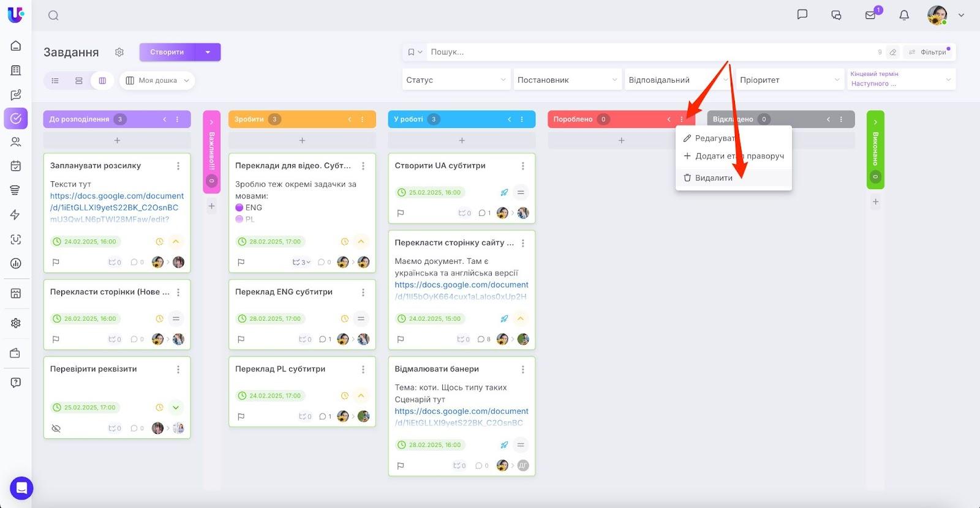Open the Відповідальний filter dropdown
The height and width of the screenshot is (508, 980).
(x=679, y=80)
